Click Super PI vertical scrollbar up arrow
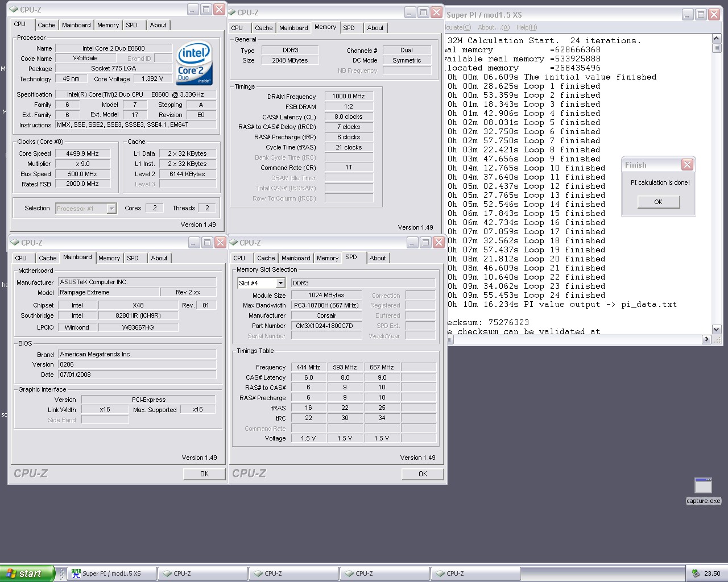This screenshot has width=728, height=582. point(717,39)
